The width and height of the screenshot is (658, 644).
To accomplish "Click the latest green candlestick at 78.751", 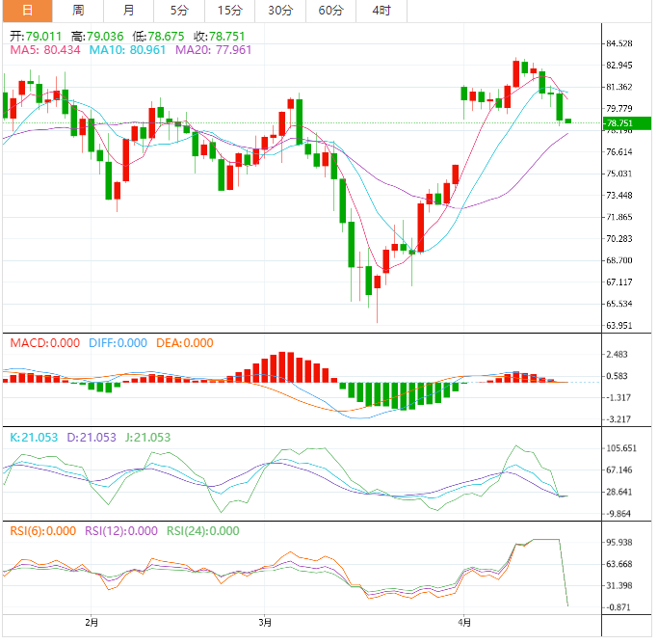I will click(568, 121).
